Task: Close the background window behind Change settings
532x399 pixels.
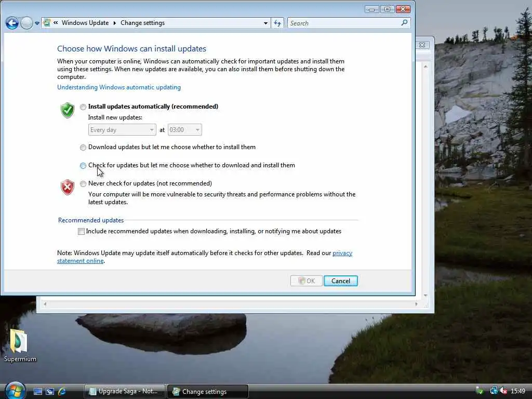Action: tap(422, 45)
